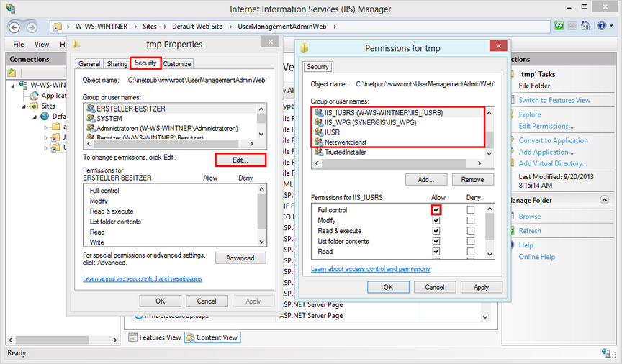Click the status bar network icon
This screenshot has width=622, height=364.
[606, 352]
